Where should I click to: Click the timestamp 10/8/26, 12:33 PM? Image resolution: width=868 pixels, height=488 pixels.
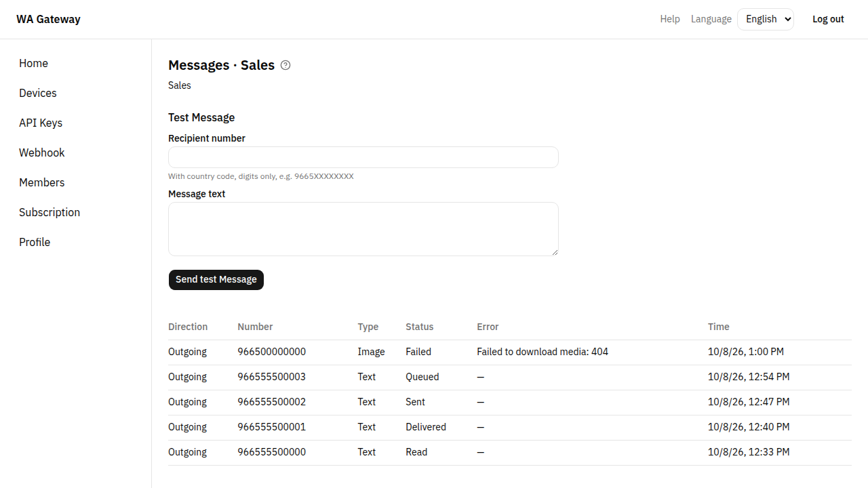(749, 452)
